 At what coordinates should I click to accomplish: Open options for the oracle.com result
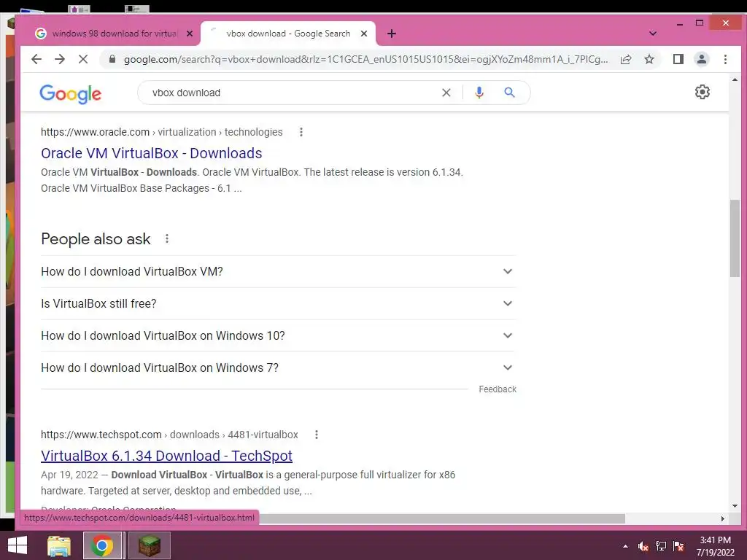coord(301,132)
